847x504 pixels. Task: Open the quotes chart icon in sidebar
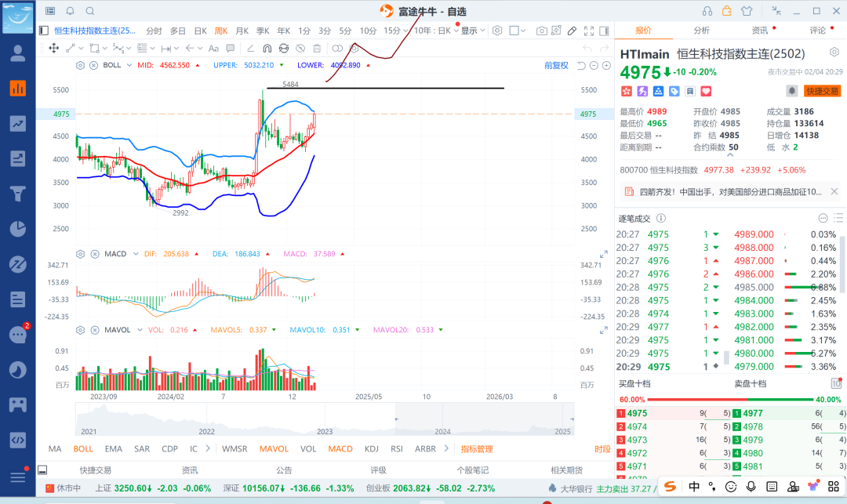(x=18, y=89)
